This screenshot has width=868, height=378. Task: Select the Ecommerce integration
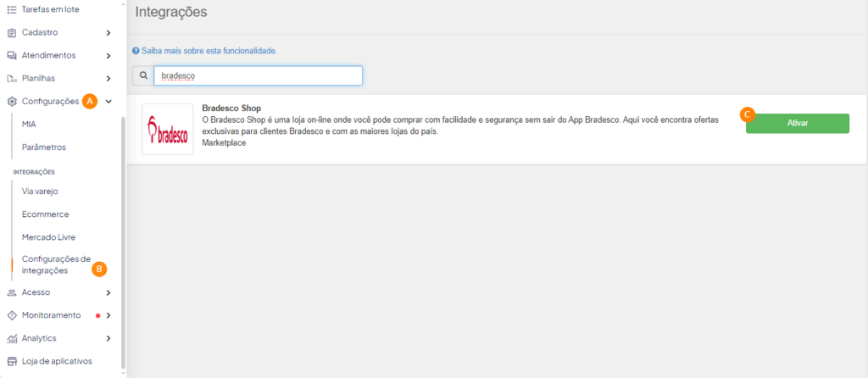click(46, 214)
